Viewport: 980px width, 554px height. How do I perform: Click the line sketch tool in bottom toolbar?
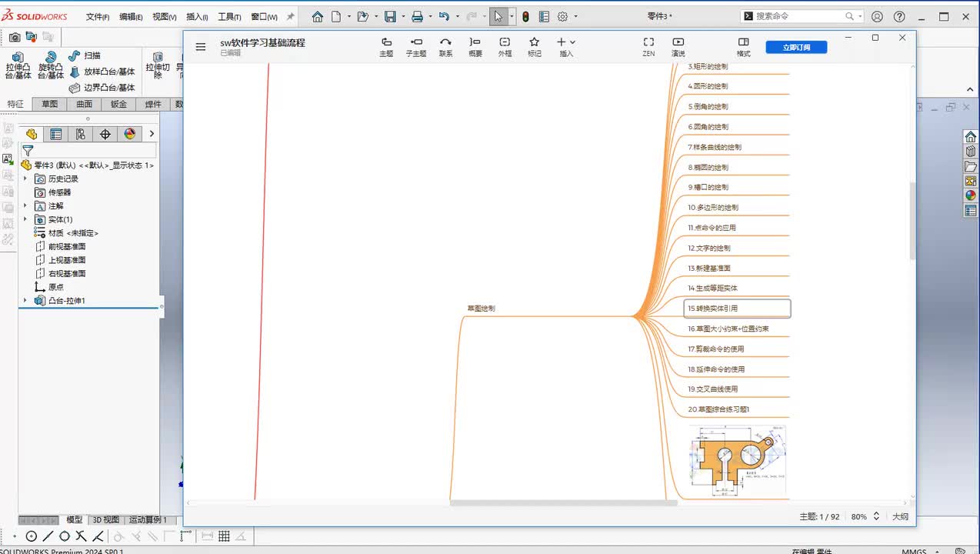[48, 536]
